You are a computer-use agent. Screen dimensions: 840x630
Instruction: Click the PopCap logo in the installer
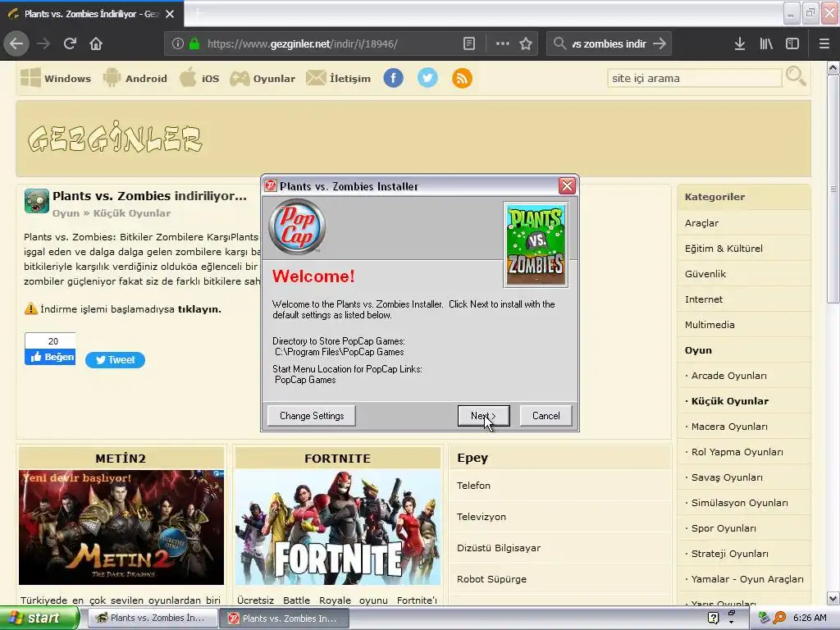(297, 227)
